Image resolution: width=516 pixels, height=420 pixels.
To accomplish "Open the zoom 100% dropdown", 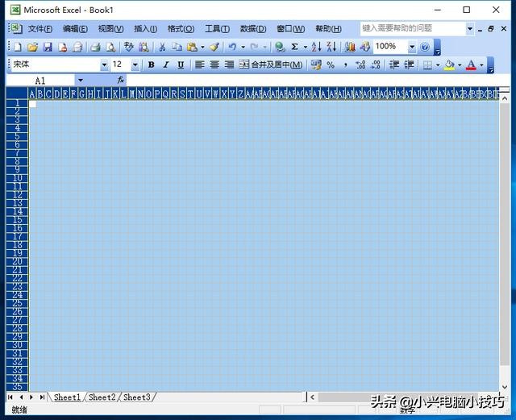I will pyautogui.click(x=412, y=47).
